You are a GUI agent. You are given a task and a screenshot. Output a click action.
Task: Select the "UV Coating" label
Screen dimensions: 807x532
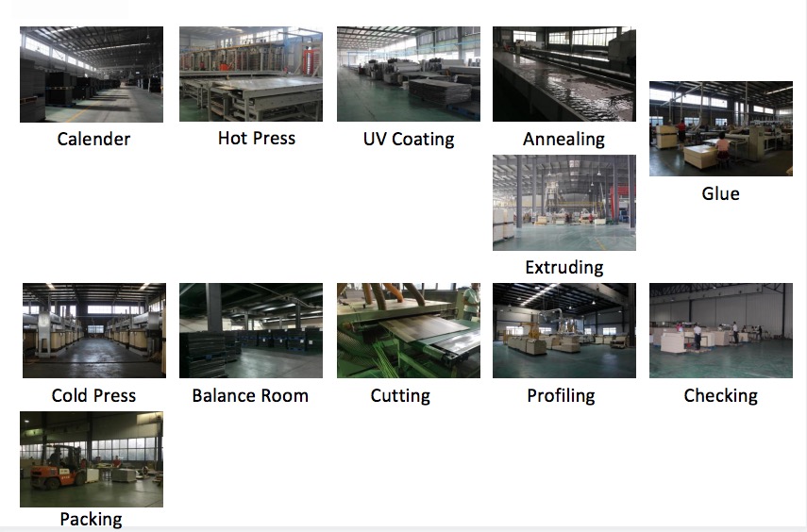pyautogui.click(x=409, y=140)
